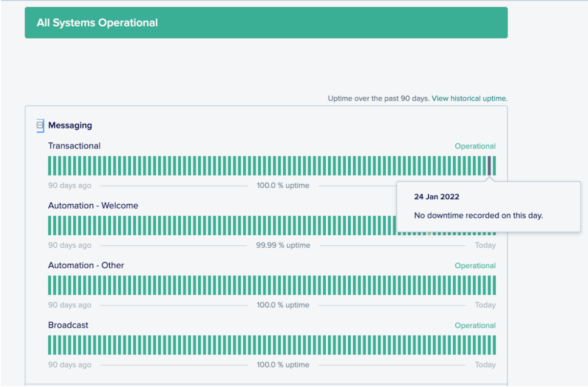Click Broadcast's 100.0 % uptime value

click(283, 365)
